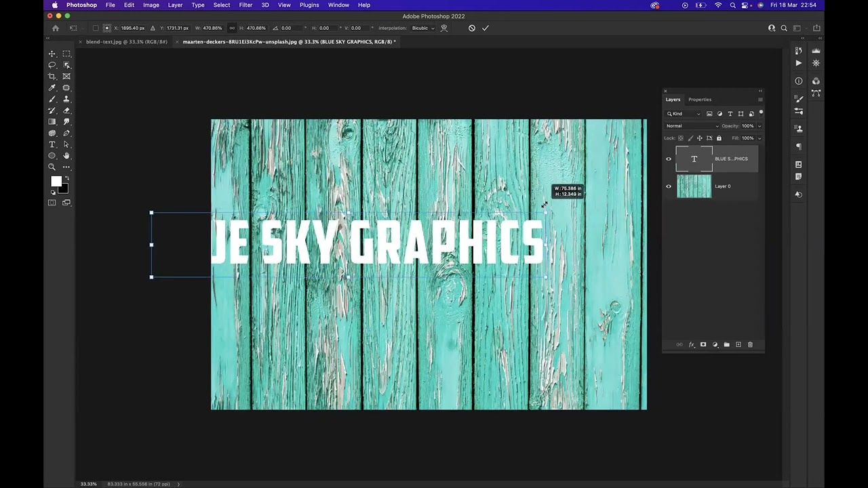Click the rotation angle field

click(x=290, y=28)
